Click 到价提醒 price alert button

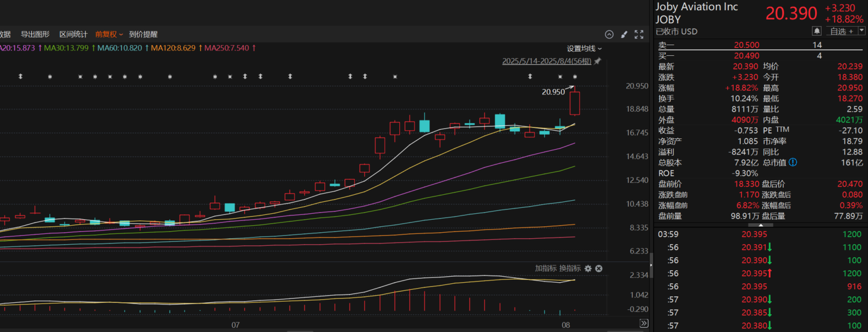coord(143,34)
